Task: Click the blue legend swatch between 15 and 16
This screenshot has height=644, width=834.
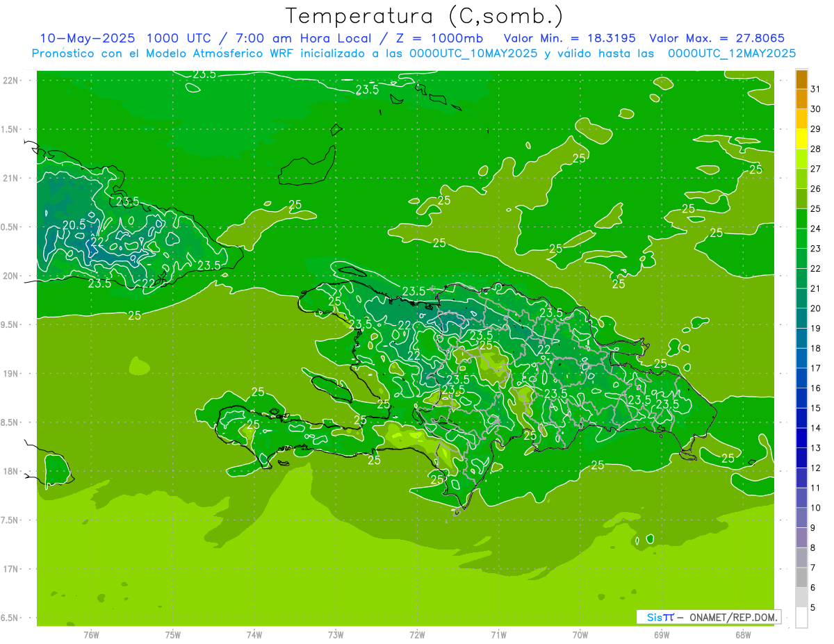Action: pos(802,398)
